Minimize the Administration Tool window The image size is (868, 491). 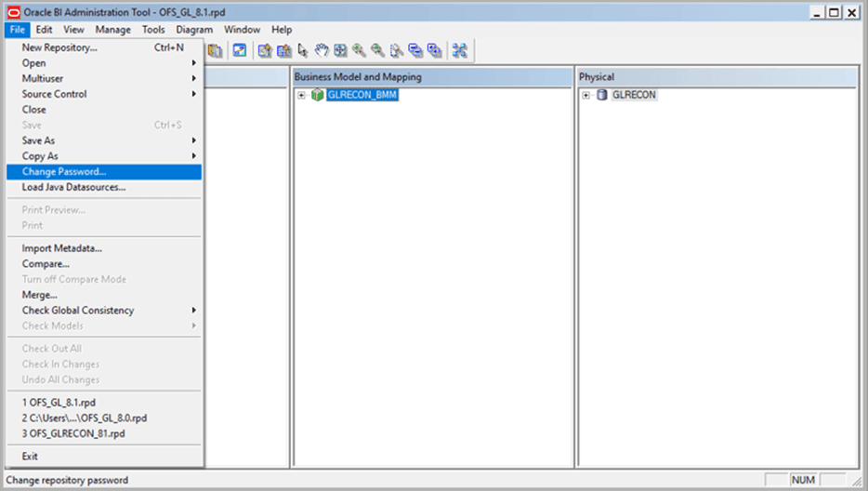pos(817,12)
